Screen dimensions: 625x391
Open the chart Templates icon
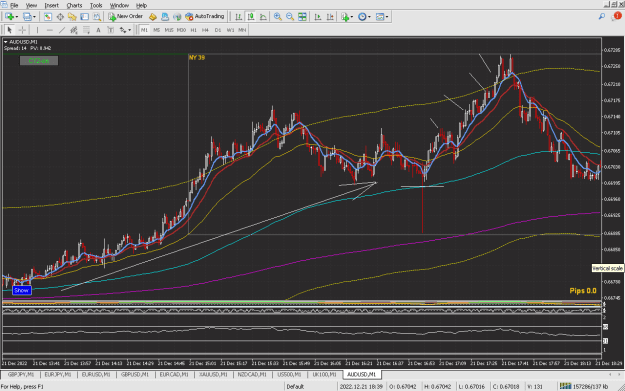pos(380,17)
